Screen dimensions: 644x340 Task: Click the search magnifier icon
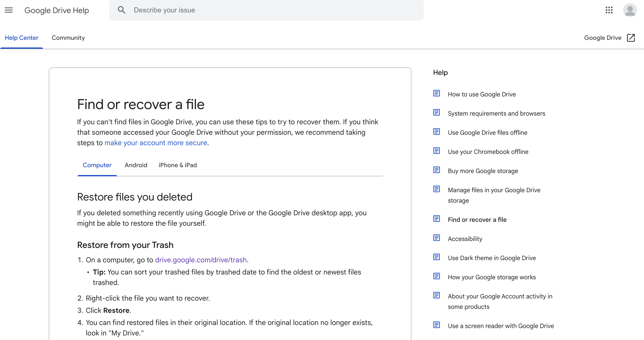tap(122, 10)
